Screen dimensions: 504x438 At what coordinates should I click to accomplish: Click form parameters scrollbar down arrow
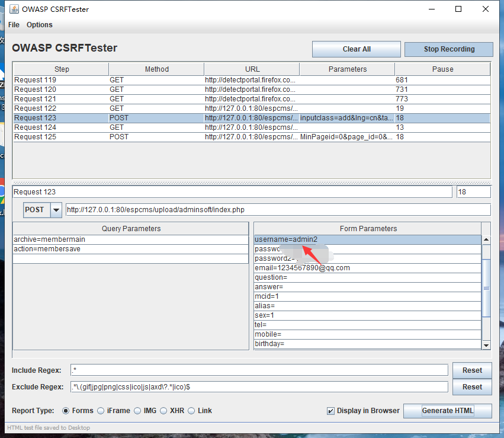(x=486, y=345)
